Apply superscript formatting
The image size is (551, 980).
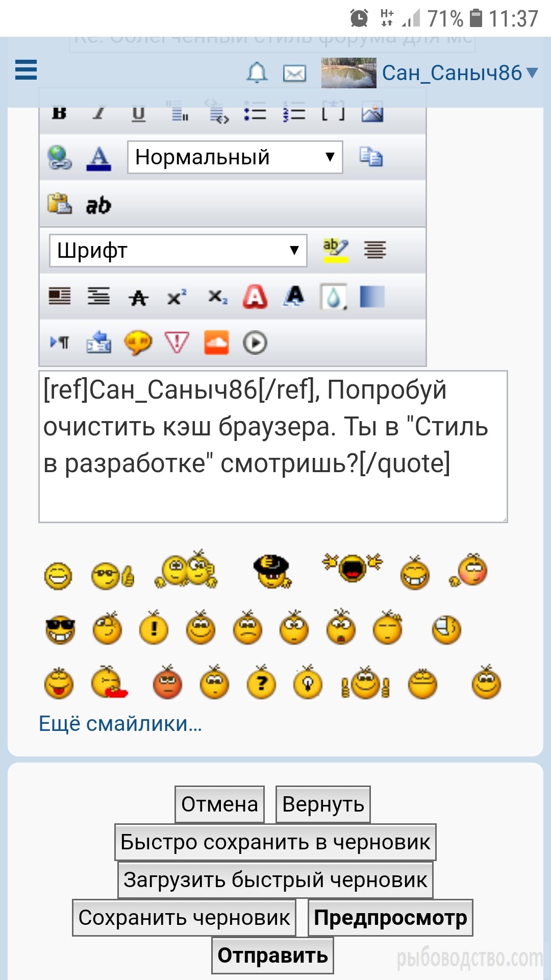pyautogui.click(x=177, y=297)
